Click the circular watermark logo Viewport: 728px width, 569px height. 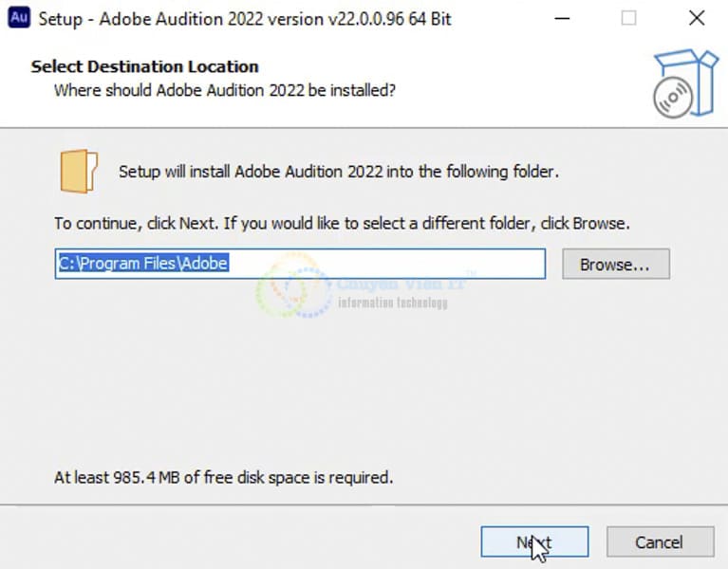click(294, 283)
